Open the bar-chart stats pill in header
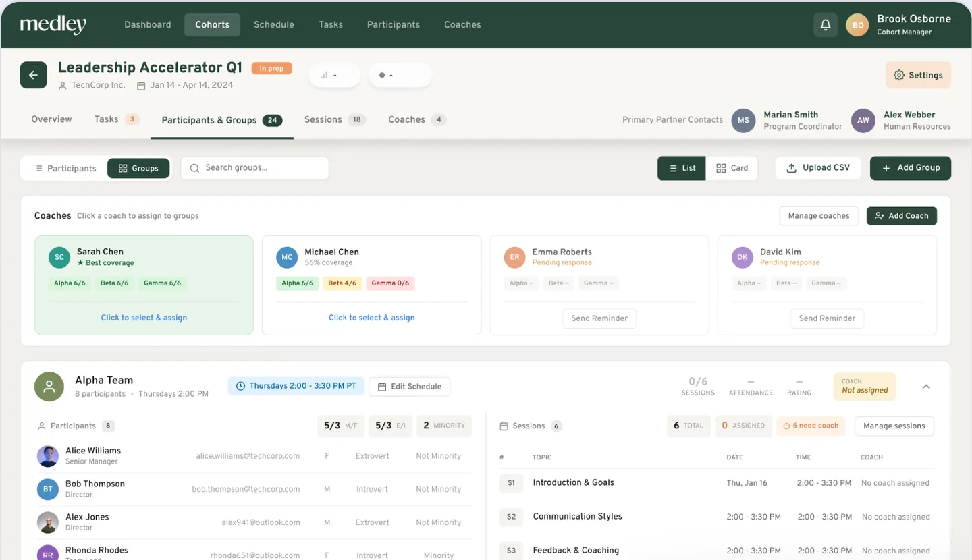Screen dimensions: 972x560 point(334,75)
